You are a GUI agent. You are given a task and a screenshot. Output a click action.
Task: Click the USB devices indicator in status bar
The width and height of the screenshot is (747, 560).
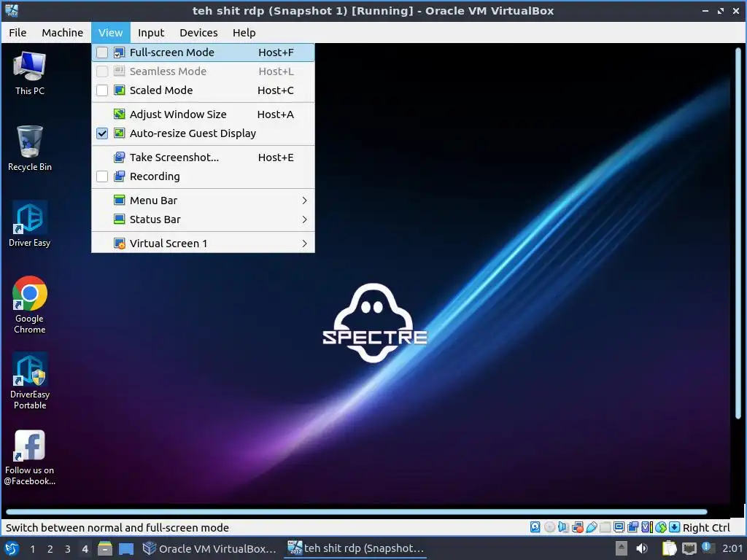pos(591,527)
